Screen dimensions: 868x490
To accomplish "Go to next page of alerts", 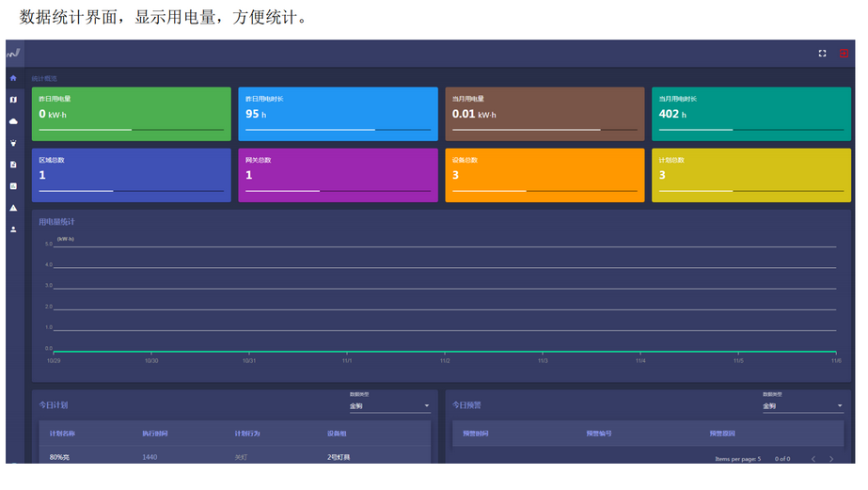I will pyautogui.click(x=831, y=459).
